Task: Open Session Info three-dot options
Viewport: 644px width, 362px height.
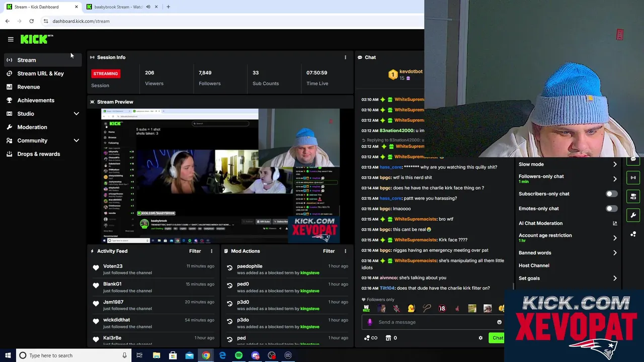Action: (x=345, y=57)
